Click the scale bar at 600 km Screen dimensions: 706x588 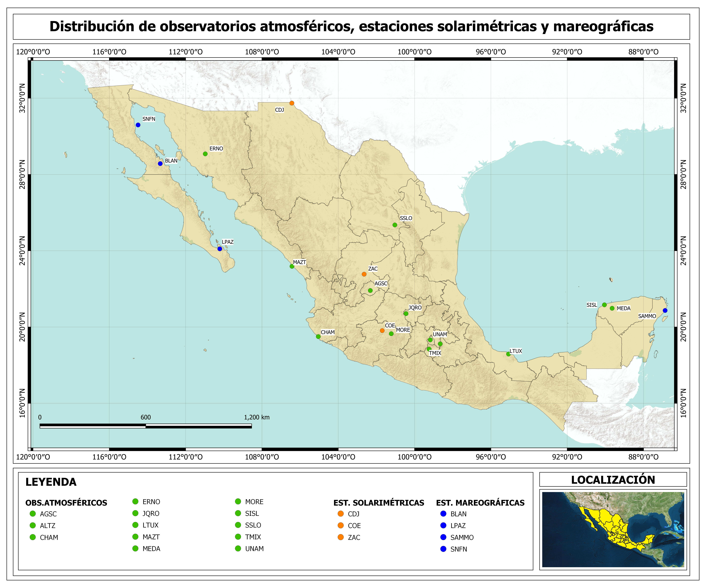[x=146, y=426]
